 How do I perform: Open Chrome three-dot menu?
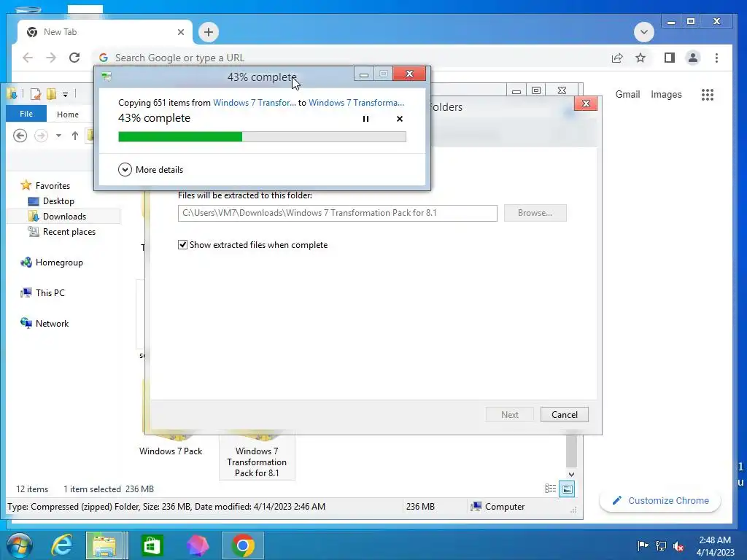716,58
